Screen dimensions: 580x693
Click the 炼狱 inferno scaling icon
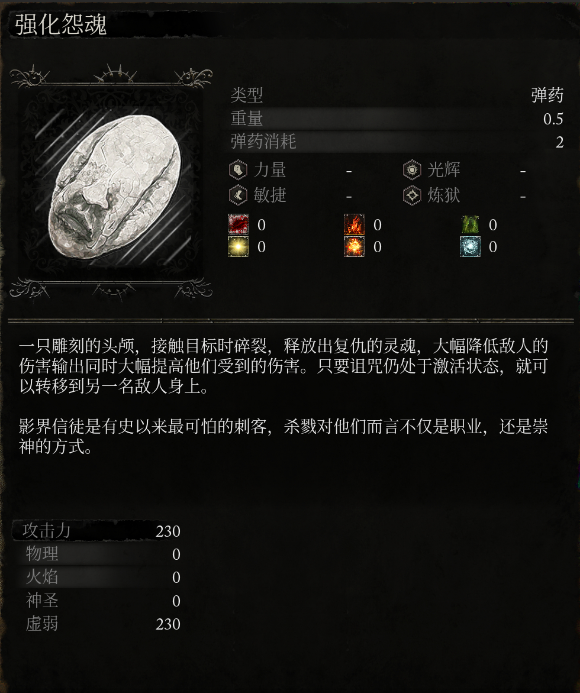coord(412,195)
